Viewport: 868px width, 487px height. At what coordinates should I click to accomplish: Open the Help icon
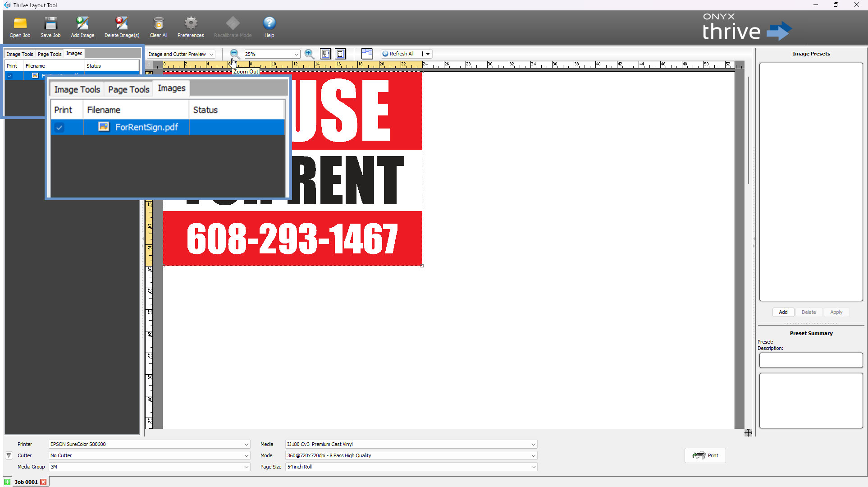pyautogui.click(x=269, y=23)
